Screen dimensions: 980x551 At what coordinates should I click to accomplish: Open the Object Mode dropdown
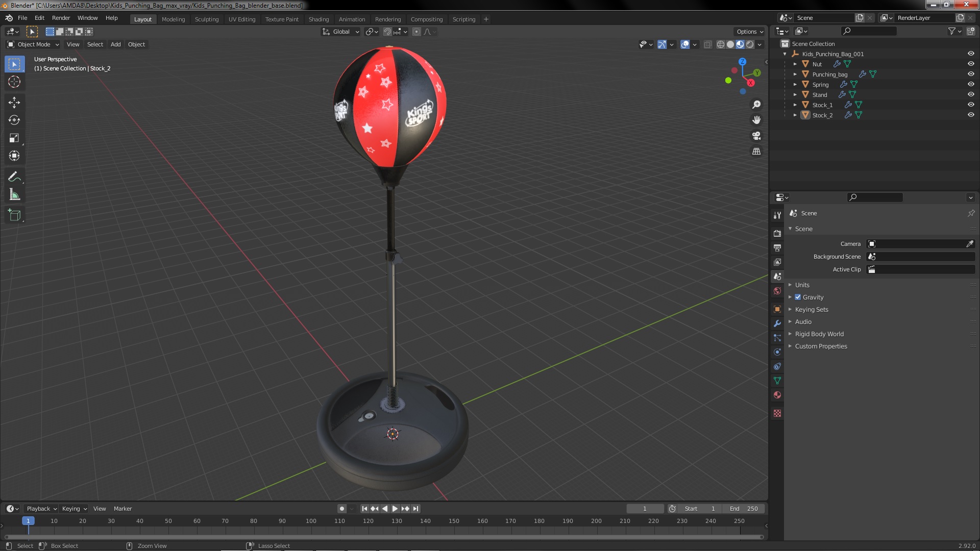33,44
